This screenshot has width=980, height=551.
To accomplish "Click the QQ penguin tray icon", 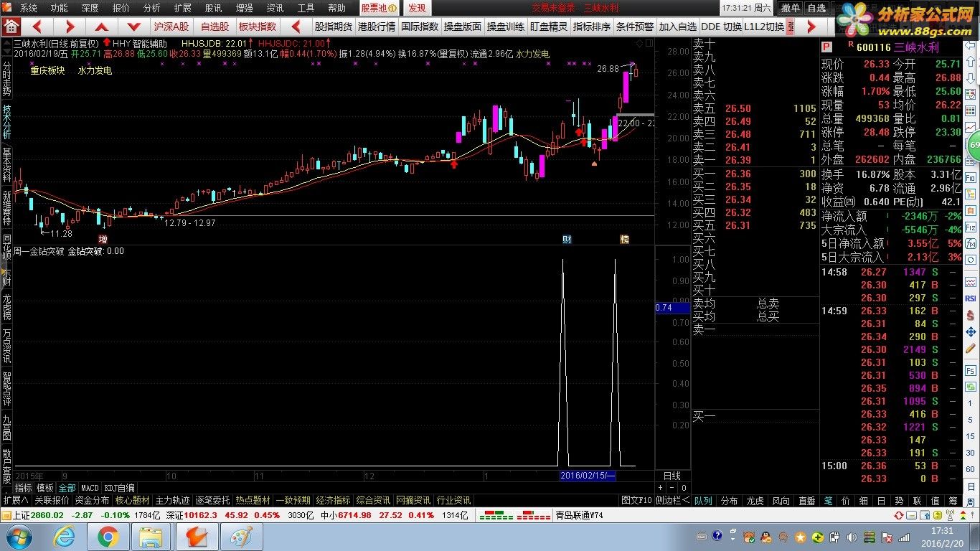I will pyautogui.click(x=766, y=537).
